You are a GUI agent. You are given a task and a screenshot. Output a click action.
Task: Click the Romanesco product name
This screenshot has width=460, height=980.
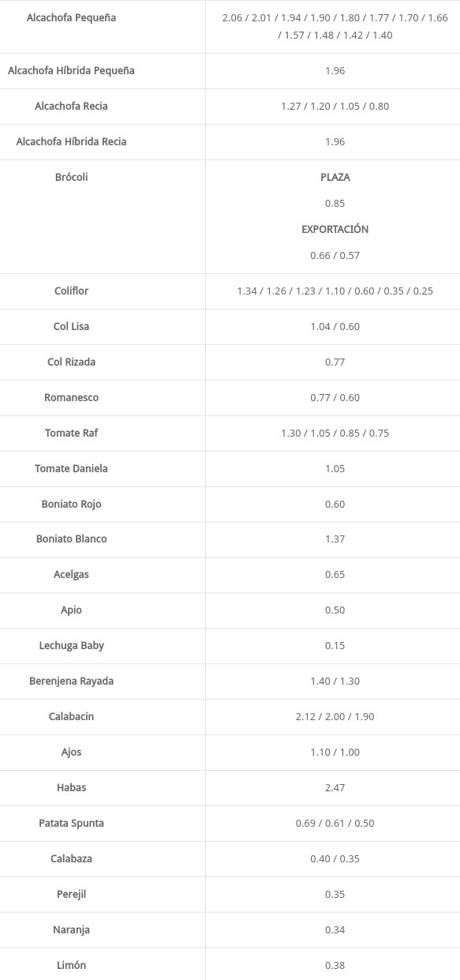(x=71, y=397)
